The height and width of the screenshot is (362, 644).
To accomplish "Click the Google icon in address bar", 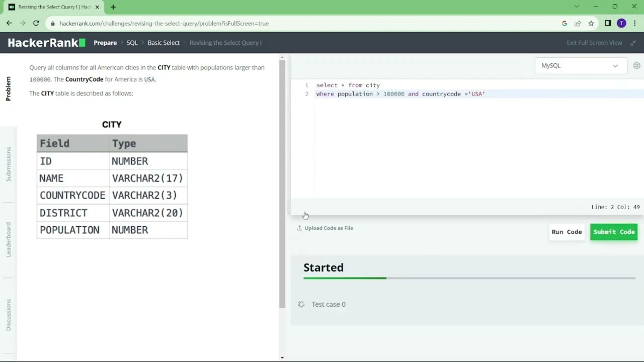I will (x=565, y=23).
